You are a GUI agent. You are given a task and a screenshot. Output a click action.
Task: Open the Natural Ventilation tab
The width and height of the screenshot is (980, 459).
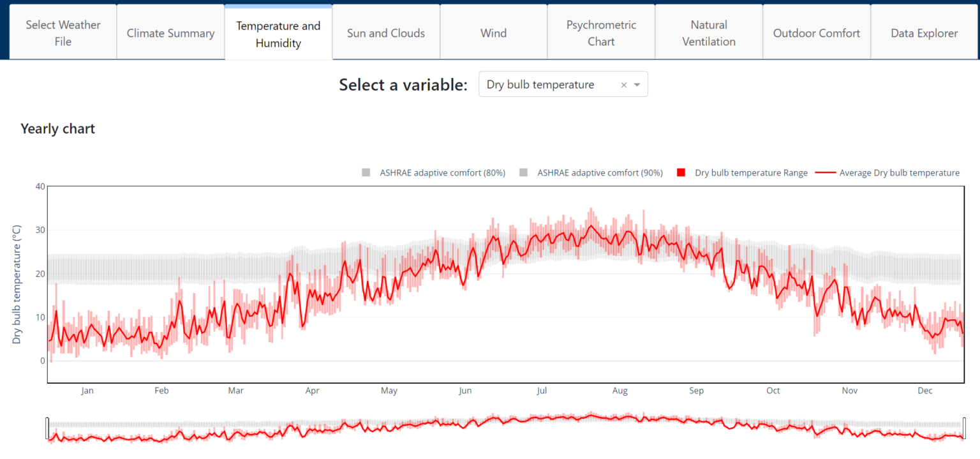pyautogui.click(x=708, y=31)
